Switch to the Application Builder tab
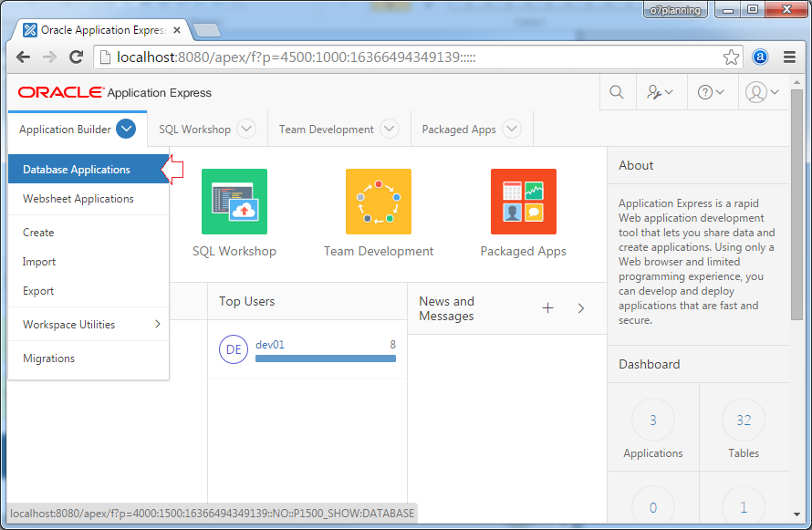Screen dimensions: 812x530 pos(65,130)
